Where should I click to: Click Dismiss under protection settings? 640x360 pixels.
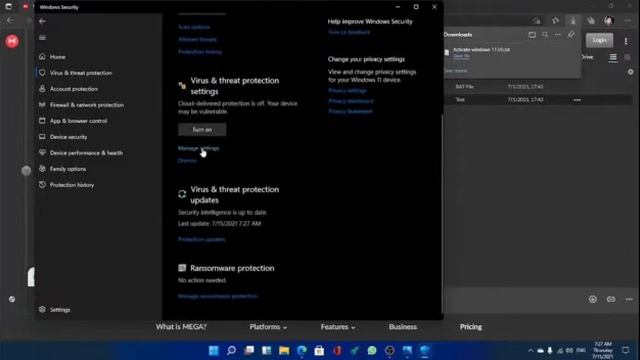point(187,160)
